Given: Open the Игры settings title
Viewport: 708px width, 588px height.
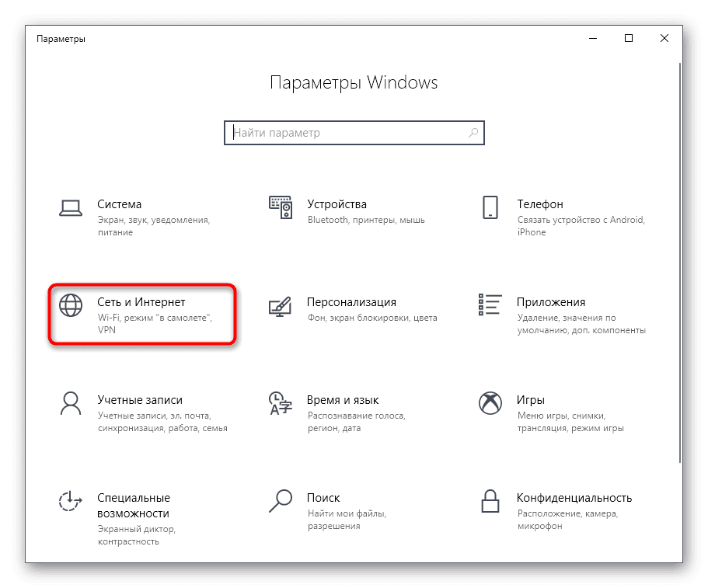Looking at the screenshot, I should 531,400.
